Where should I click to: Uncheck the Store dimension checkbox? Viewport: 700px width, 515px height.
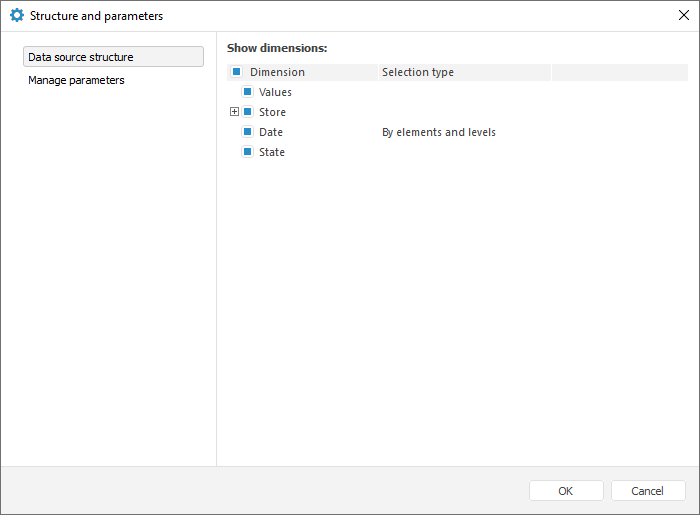pyautogui.click(x=247, y=112)
